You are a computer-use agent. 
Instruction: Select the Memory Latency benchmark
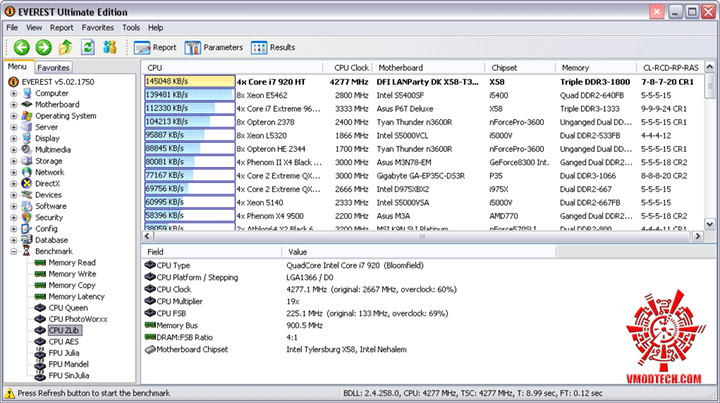click(x=77, y=297)
